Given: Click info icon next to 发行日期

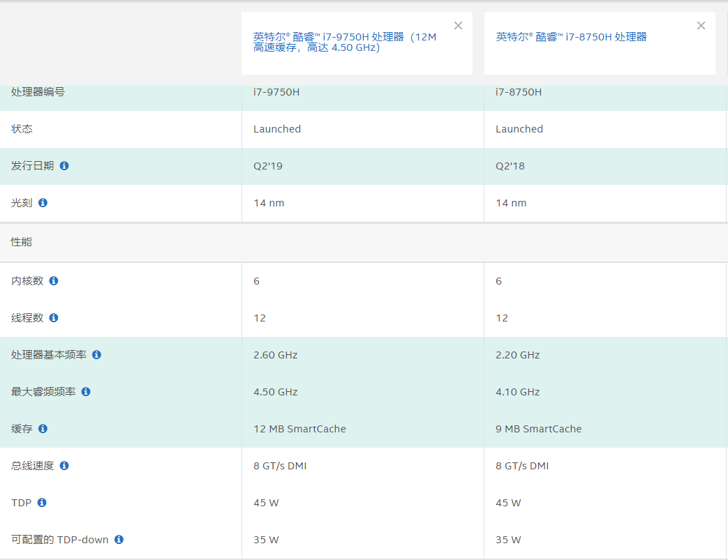Looking at the screenshot, I should pyautogui.click(x=64, y=166).
